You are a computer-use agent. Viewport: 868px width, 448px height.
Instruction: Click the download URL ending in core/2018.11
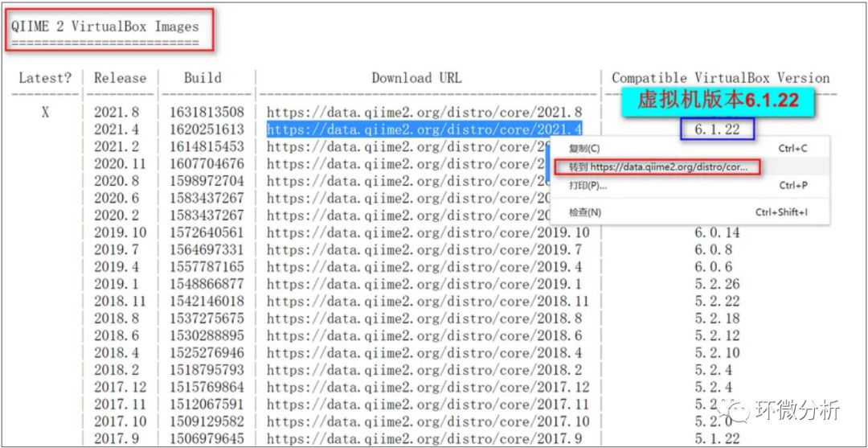tap(428, 302)
